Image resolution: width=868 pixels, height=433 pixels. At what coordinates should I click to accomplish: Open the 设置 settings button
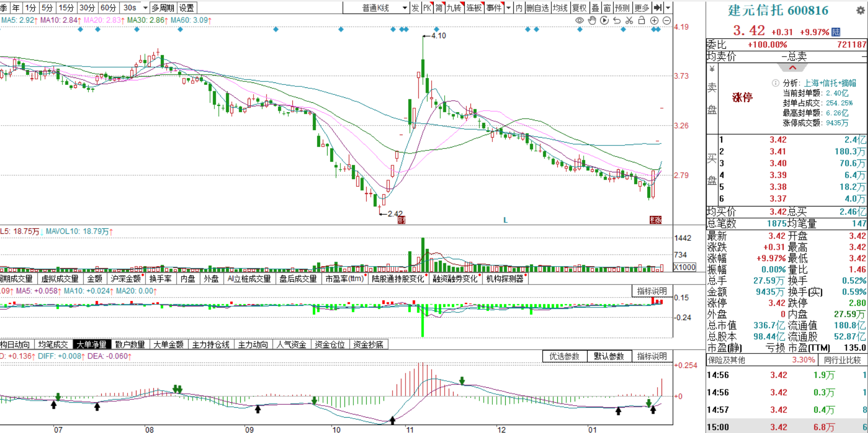coord(187,7)
